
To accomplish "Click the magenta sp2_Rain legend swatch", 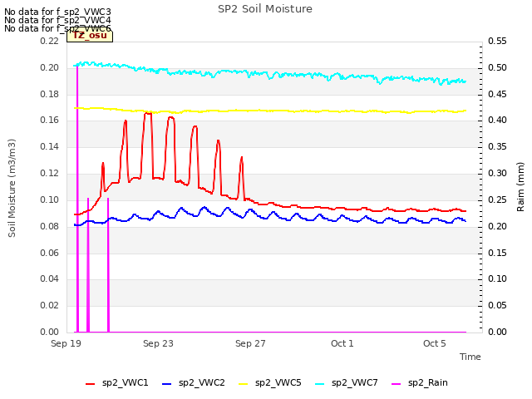I will pyautogui.click(x=397, y=384).
